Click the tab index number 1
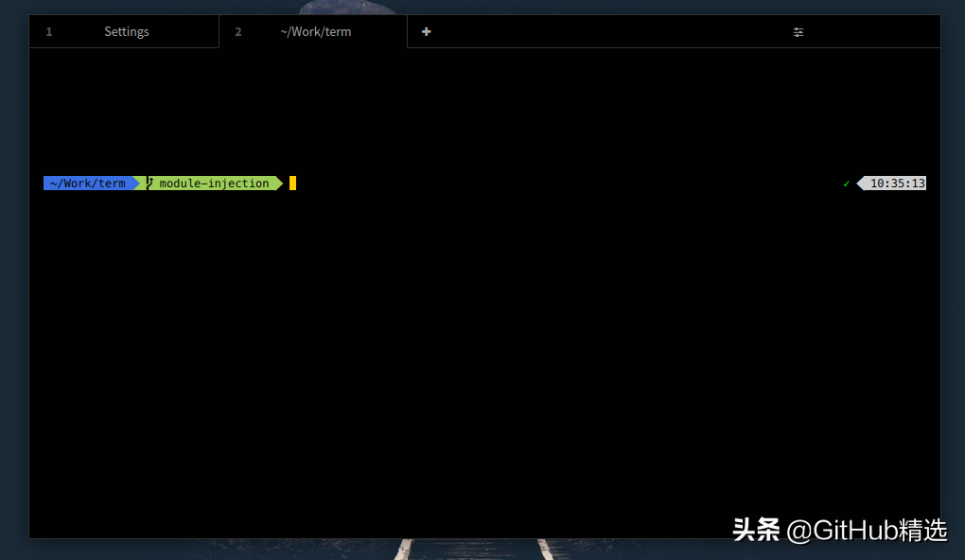965x560 pixels. [x=49, y=31]
